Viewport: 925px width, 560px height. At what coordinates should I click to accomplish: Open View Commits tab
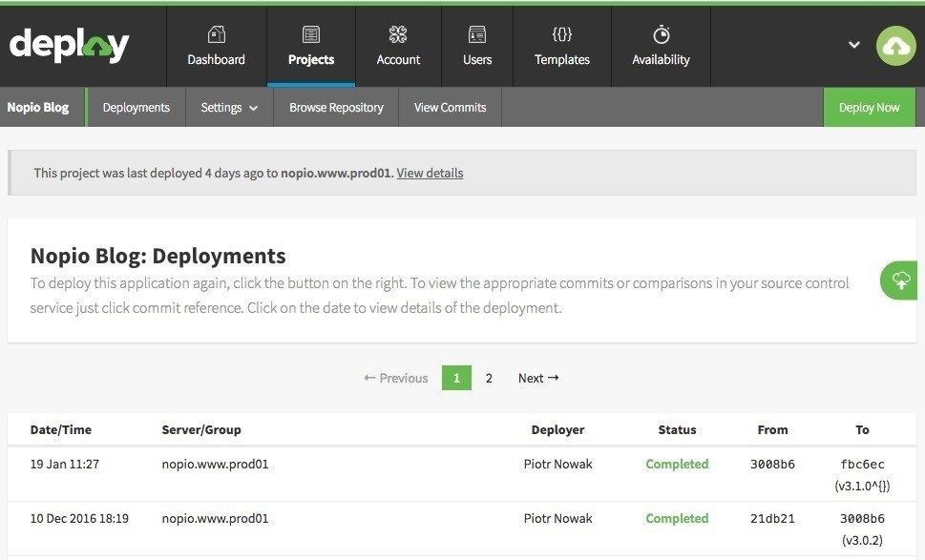click(451, 107)
